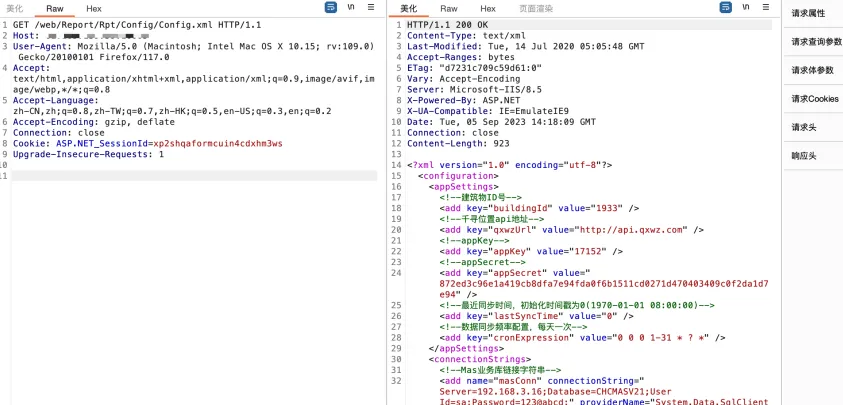Toggle response word-wrap blue icon
843x405 pixels.
726,7
